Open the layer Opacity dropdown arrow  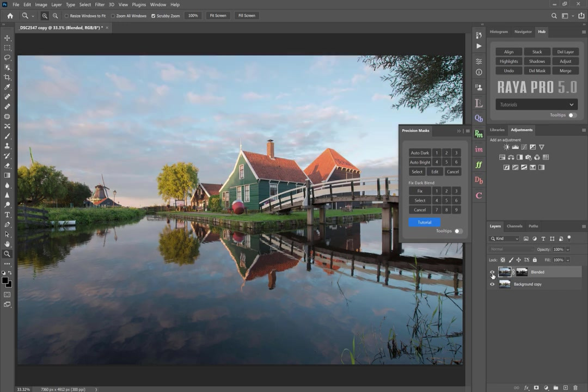click(567, 249)
